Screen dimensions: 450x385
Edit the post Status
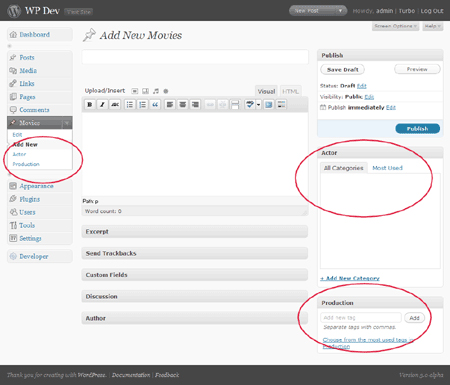tap(362, 86)
